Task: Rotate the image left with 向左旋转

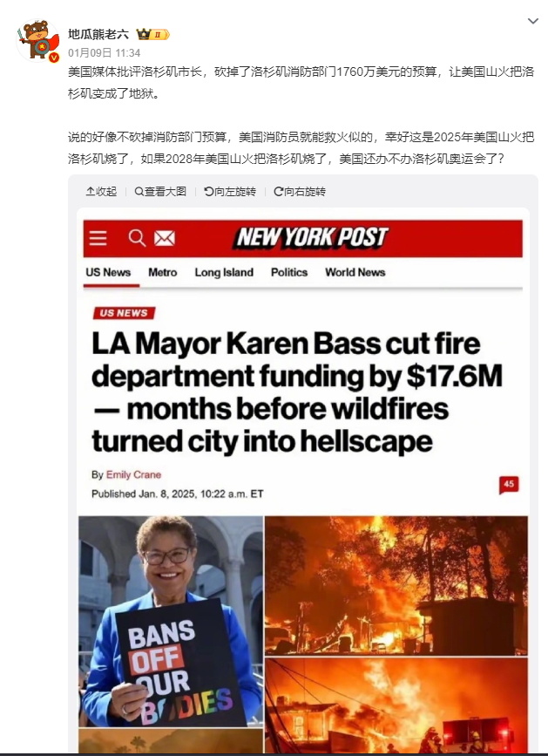Action: (230, 192)
